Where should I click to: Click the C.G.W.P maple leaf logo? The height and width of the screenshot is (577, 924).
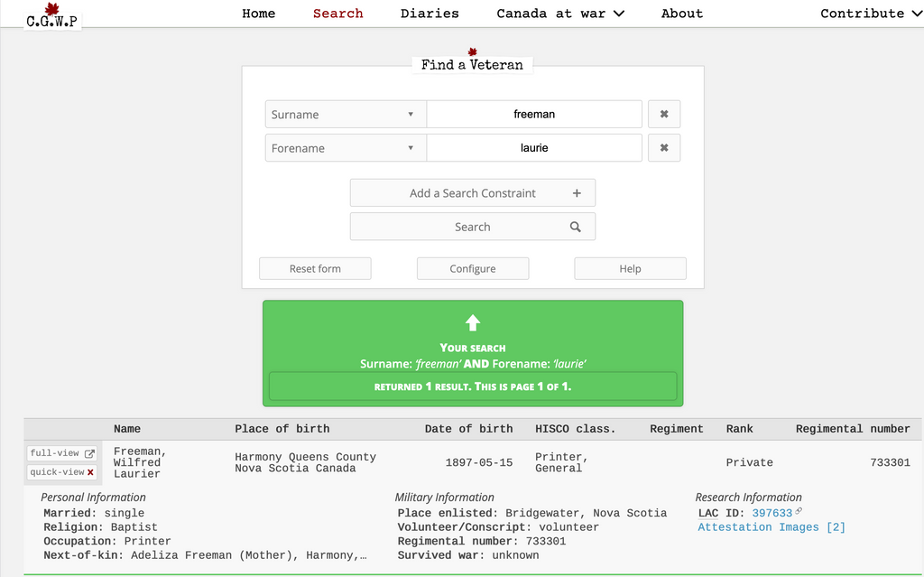pos(51,14)
